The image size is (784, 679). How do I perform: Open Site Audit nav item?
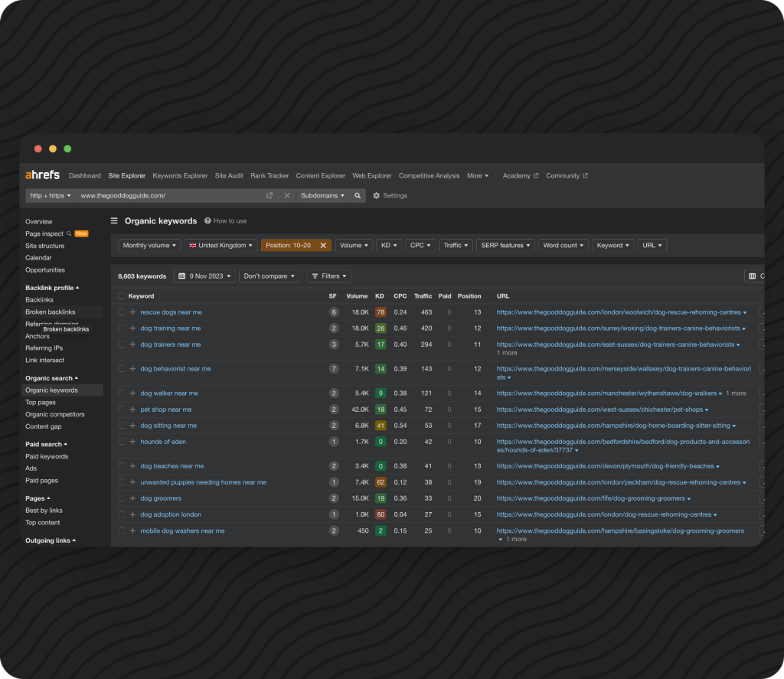click(x=229, y=175)
